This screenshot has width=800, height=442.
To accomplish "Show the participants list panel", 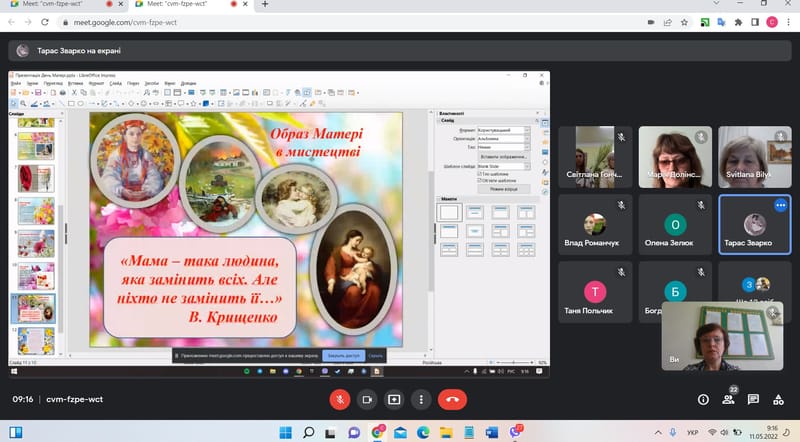I will [x=729, y=399].
